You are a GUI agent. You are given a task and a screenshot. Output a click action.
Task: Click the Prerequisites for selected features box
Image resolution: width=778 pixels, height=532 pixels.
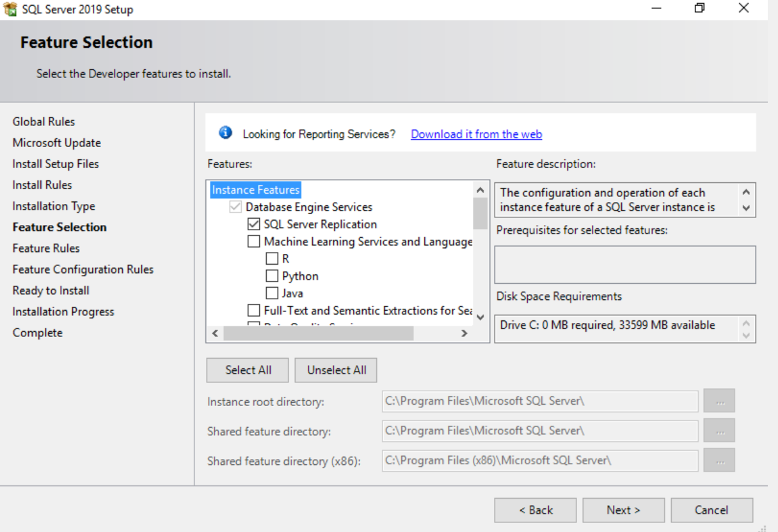625,265
